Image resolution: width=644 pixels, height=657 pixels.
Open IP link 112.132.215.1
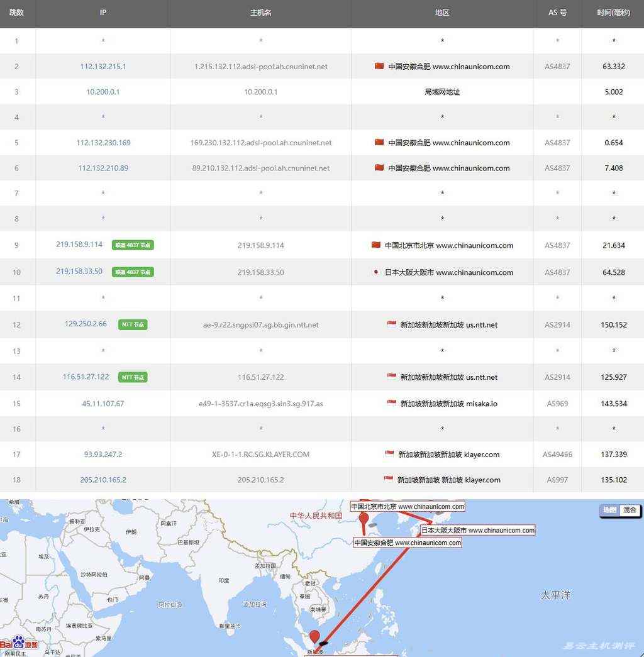(x=103, y=67)
